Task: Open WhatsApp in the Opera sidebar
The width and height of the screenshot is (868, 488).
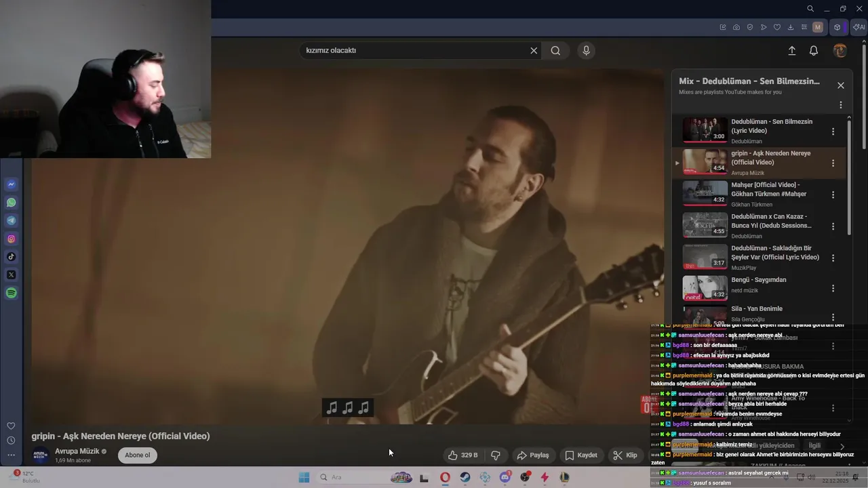Action: (12, 203)
